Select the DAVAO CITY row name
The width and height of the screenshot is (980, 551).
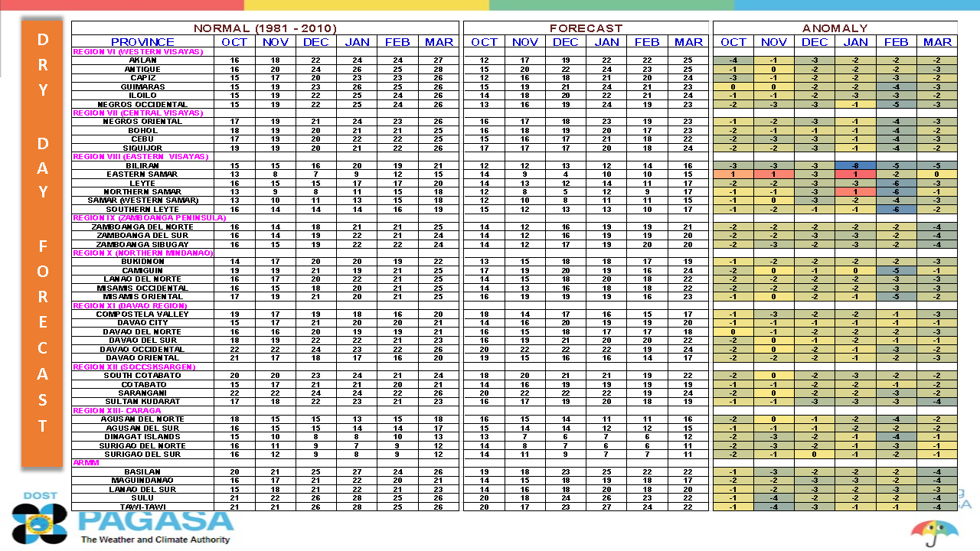tap(142, 323)
